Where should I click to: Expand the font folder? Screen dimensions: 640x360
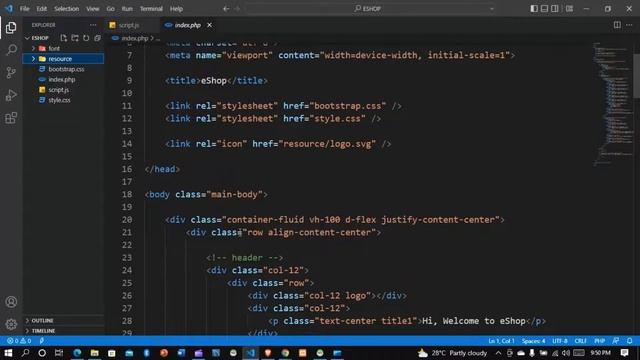[33, 48]
